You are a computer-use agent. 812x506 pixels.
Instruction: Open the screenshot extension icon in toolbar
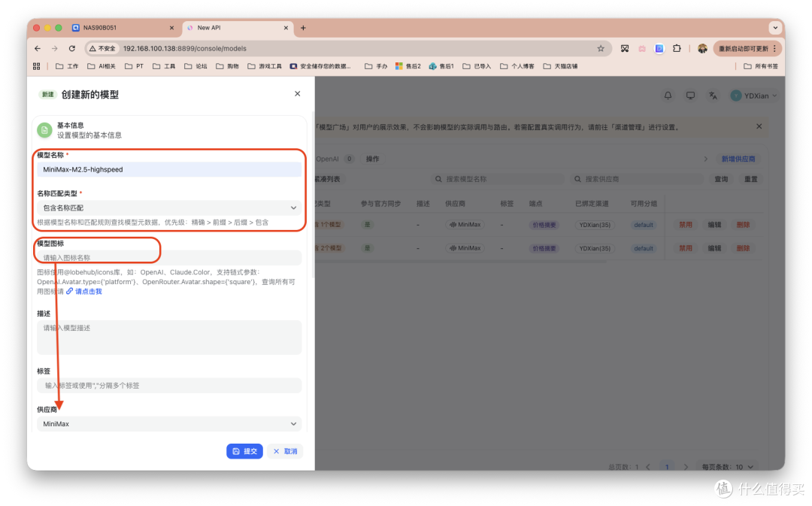click(625, 48)
